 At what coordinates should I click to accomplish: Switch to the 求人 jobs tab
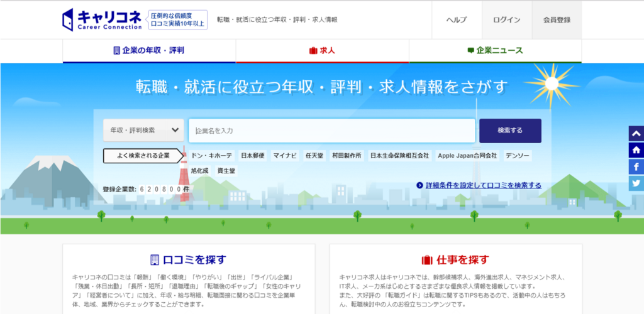(323, 51)
